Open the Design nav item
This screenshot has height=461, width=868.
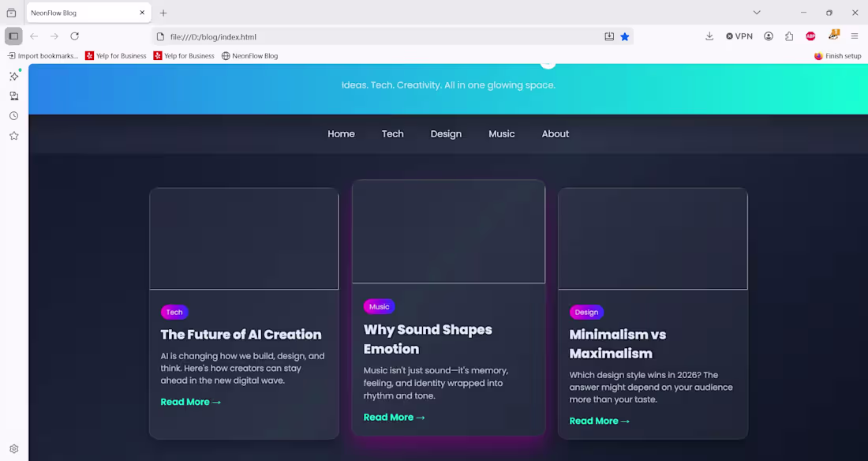click(x=446, y=134)
